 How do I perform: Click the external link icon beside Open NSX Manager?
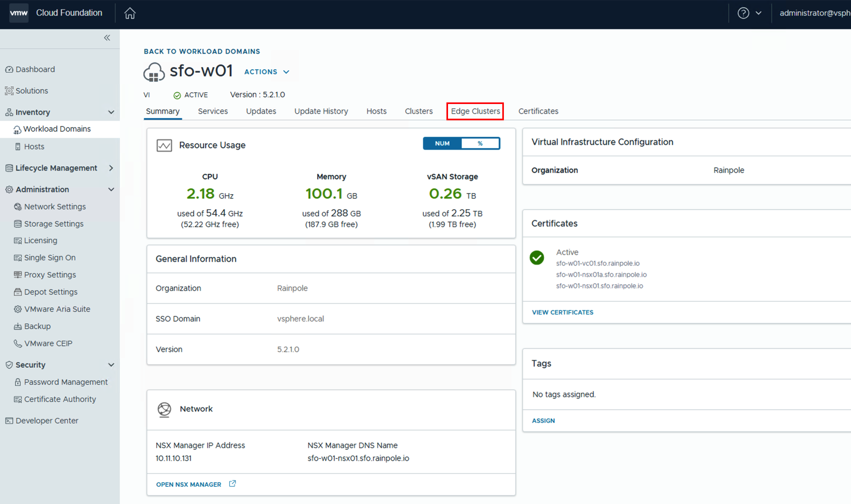click(x=232, y=484)
